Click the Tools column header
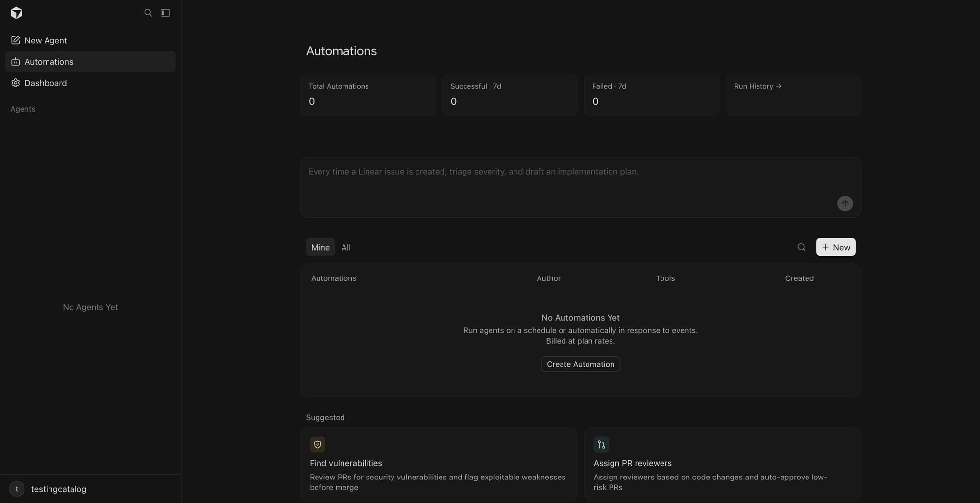The image size is (980, 503). tap(665, 278)
